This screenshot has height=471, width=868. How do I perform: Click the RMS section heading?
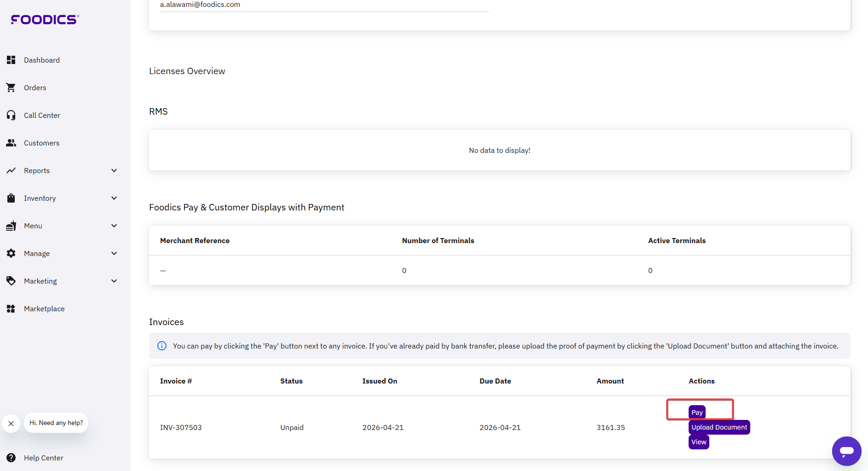(158, 111)
